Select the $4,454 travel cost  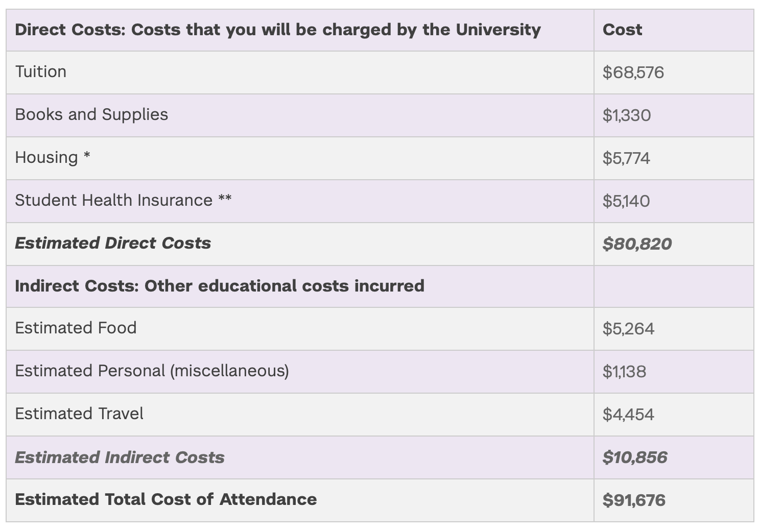pos(628,414)
